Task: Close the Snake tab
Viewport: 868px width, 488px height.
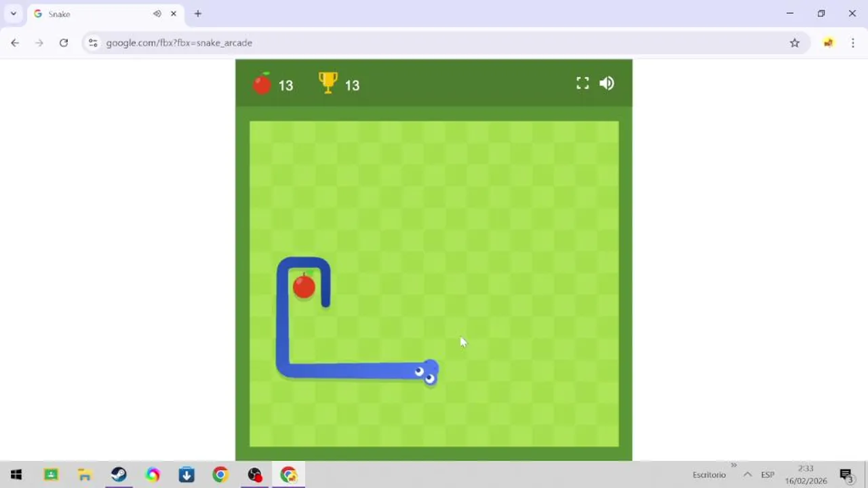Action: click(x=174, y=14)
